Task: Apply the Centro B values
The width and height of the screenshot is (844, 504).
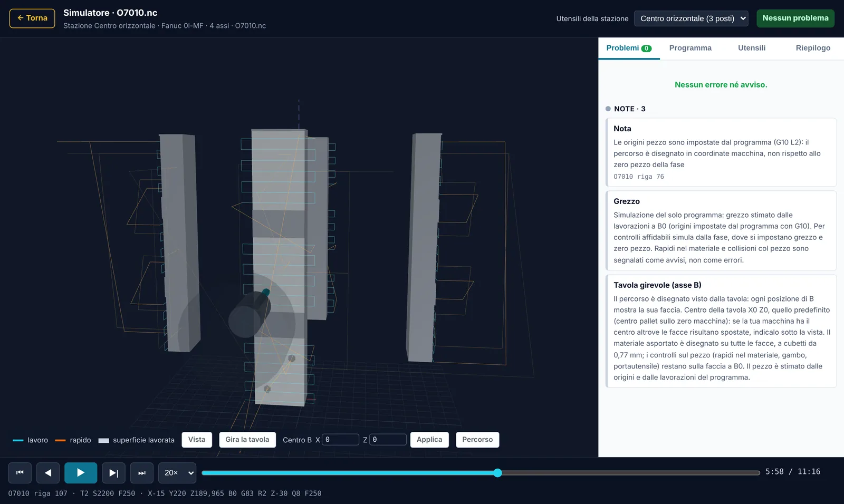Action: [x=429, y=440]
